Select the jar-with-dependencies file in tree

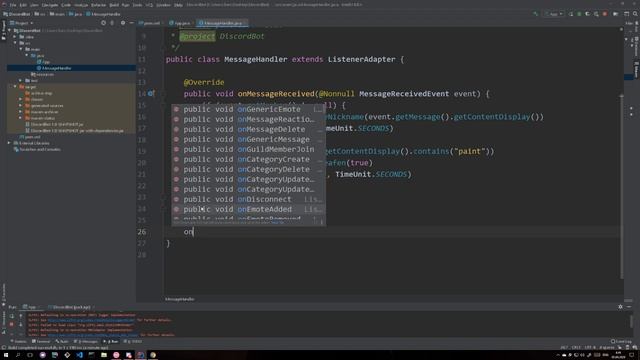click(x=74, y=131)
